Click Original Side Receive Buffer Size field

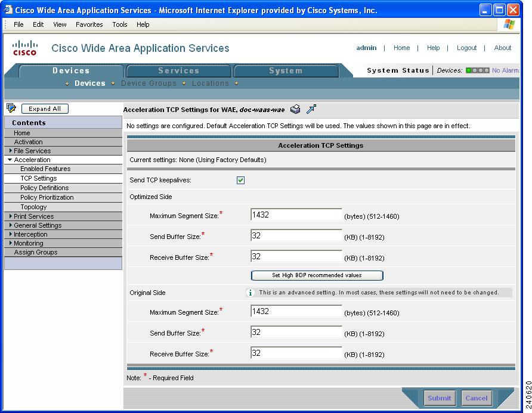[x=296, y=353]
